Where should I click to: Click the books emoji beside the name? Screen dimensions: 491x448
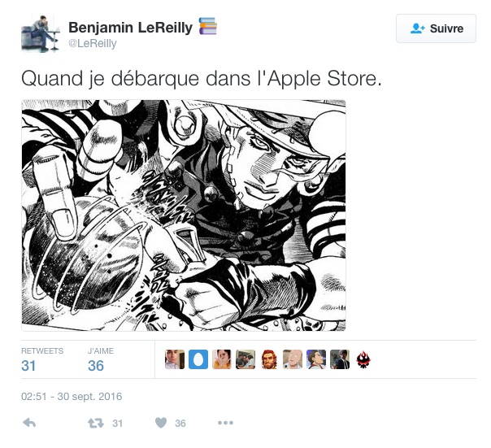[208, 26]
